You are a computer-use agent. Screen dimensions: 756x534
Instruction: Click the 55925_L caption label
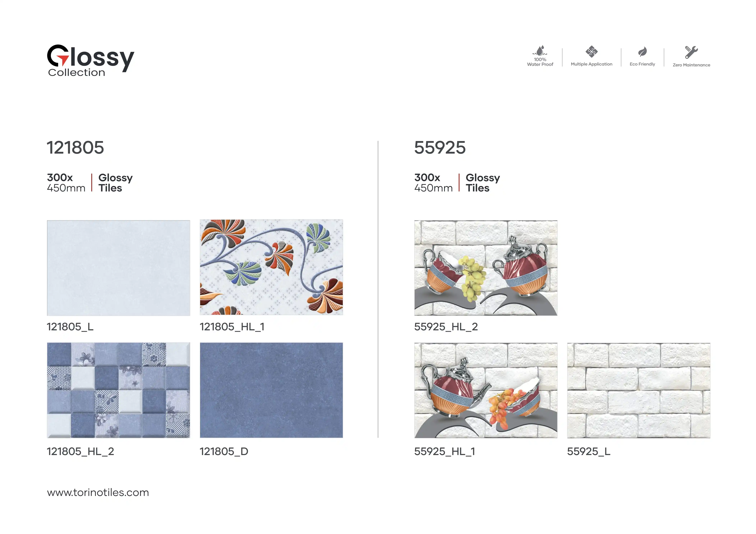589,451
